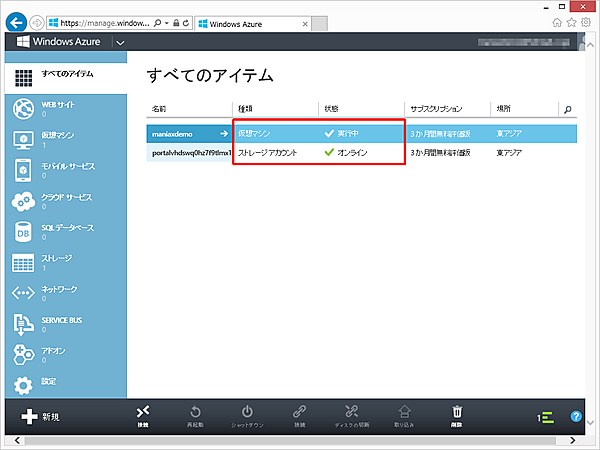This screenshot has height=450, width=600.
Task: Click the シャットダウン power icon
Action: [247, 414]
